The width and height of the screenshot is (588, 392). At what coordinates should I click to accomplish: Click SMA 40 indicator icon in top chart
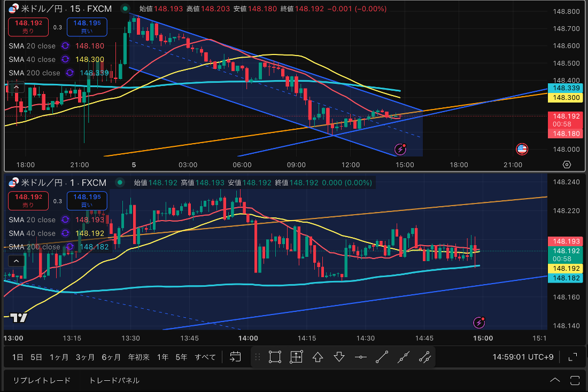[x=65, y=59]
